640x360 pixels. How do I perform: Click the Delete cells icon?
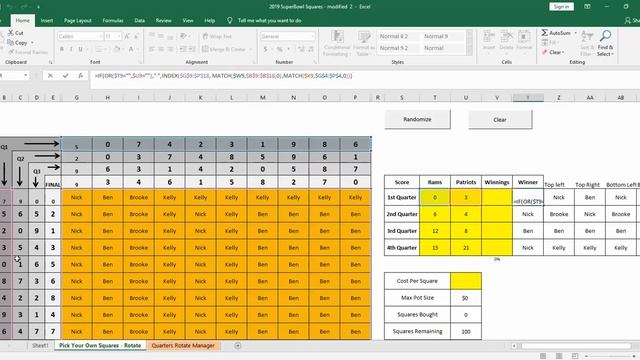tap(506, 37)
